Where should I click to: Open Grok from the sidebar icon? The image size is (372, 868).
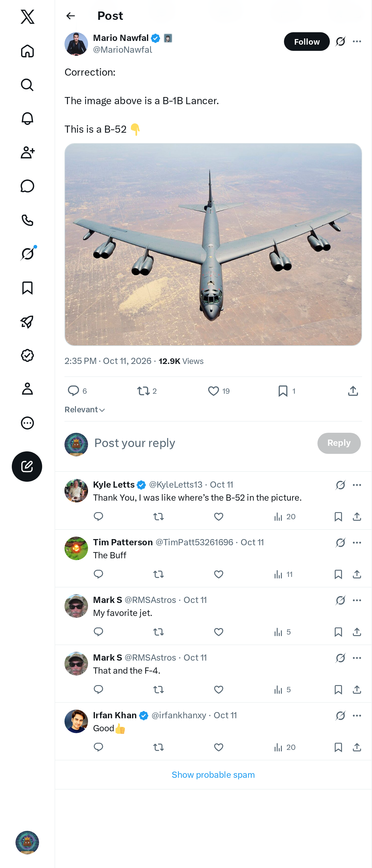[27, 253]
